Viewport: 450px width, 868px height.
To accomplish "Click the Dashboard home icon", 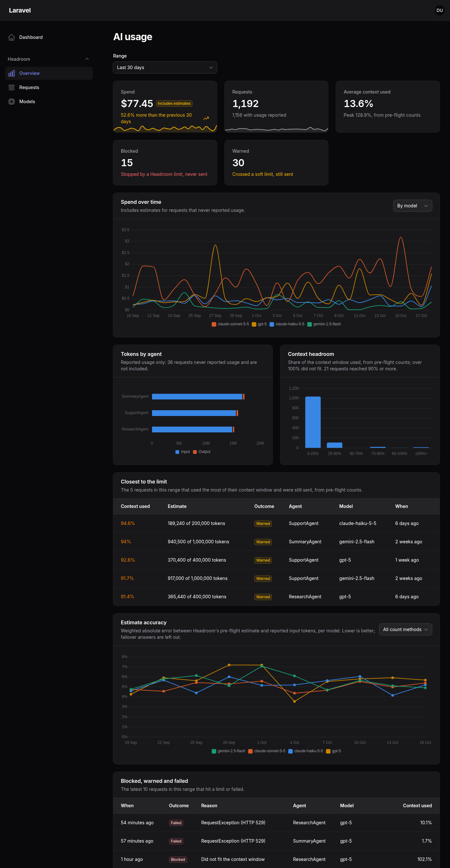I will click(12, 37).
